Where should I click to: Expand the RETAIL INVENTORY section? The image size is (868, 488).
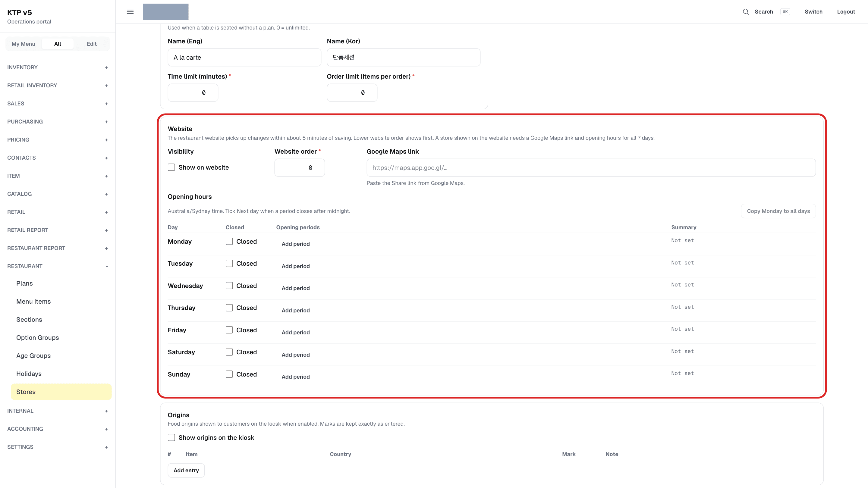click(x=58, y=86)
